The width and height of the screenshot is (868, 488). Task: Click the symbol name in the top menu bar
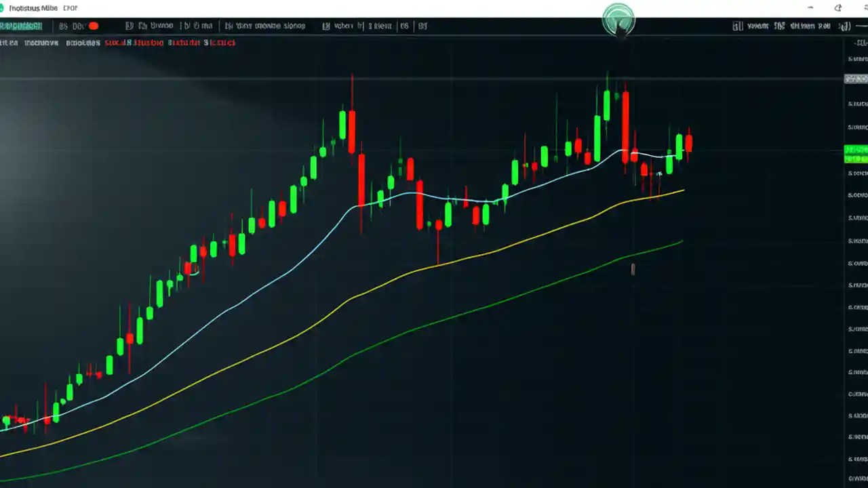[22, 26]
